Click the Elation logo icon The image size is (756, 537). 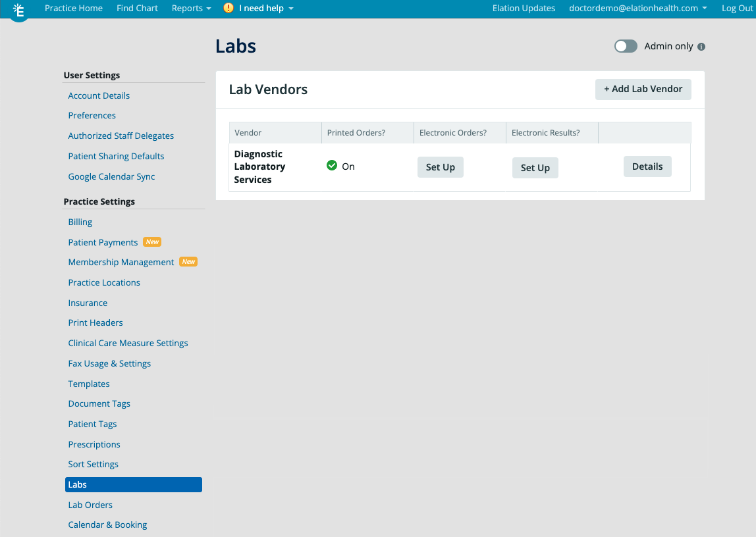(x=19, y=11)
